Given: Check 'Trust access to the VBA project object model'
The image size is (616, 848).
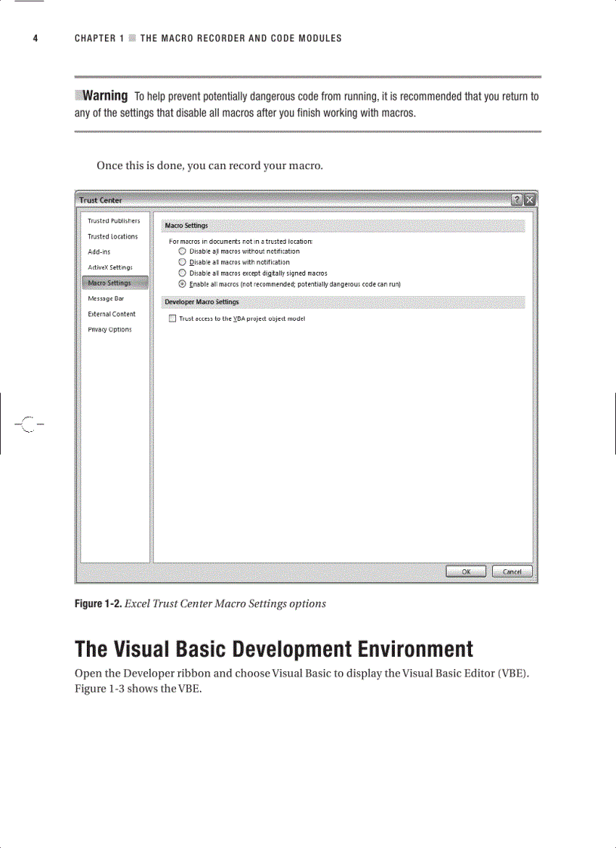Looking at the screenshot, I should (x=171, y=318).
